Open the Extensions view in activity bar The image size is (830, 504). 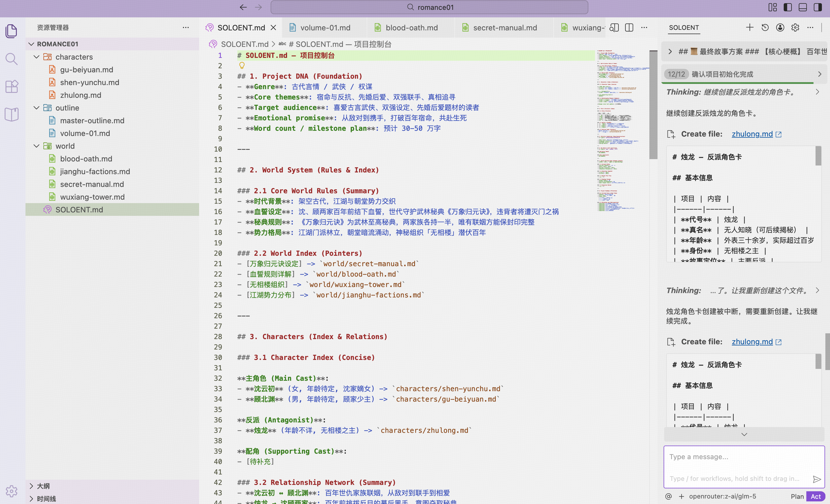(12, 87)
